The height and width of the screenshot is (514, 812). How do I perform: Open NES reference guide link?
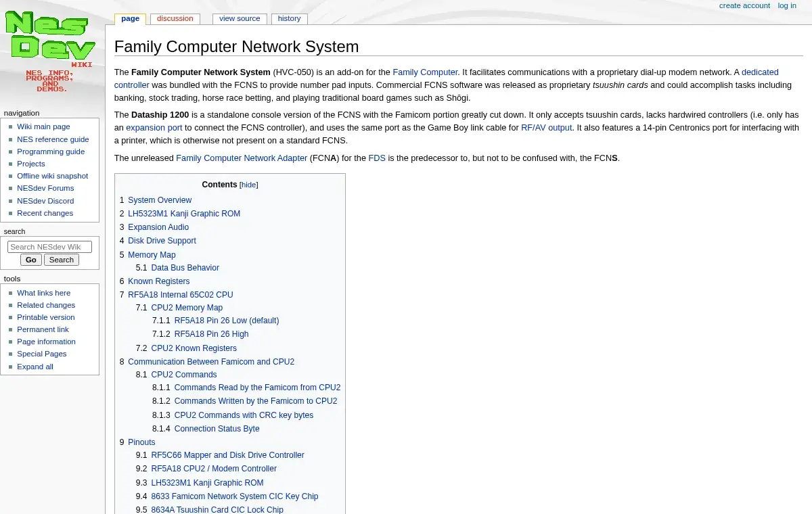coord(53,139)
